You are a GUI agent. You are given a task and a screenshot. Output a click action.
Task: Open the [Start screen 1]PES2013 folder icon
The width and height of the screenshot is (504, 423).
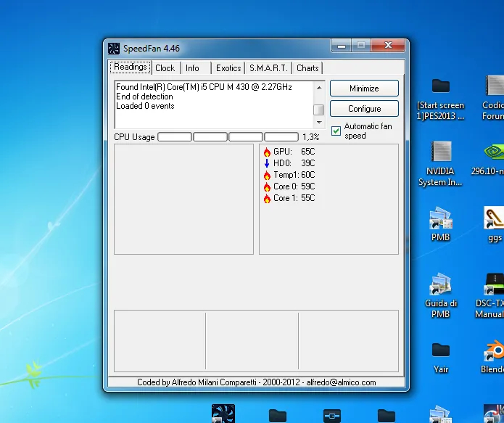click(440, 86)
